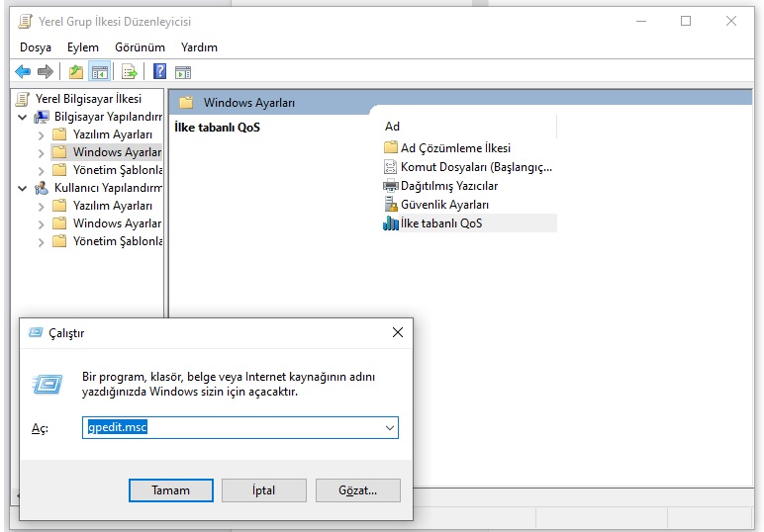The width and height of the screenshot is (764, 532).
Task: Expand Yönetim Şablonları under Bilgisayar Yapılandırması
Action: (x=41, y=170)
